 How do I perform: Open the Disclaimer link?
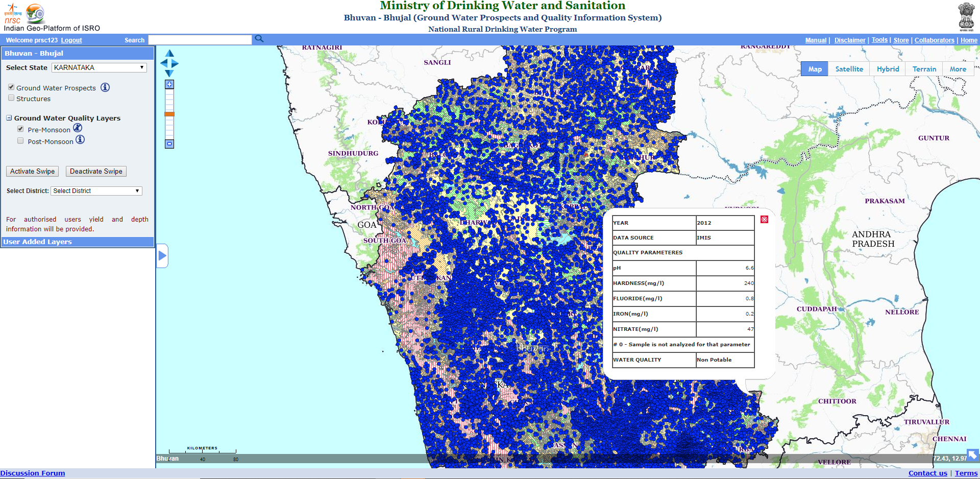point(850,40)
